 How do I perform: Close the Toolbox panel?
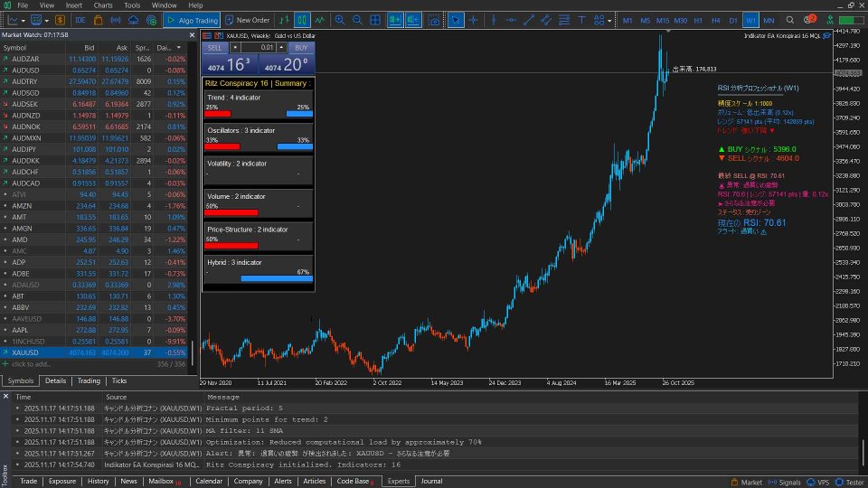[x=5, y=396]
